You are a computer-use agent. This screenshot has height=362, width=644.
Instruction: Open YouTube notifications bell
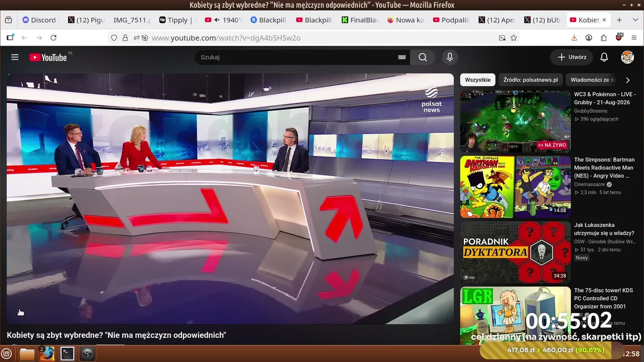coord(604,57)
